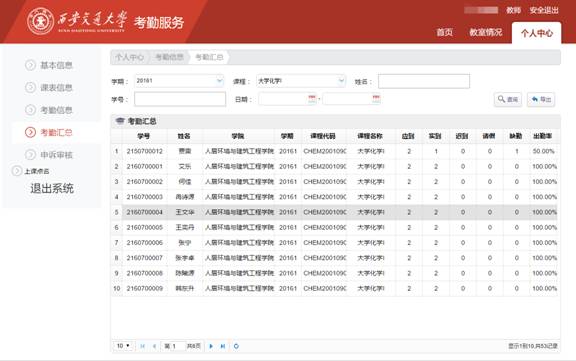
Task: Click 安全退出 logout link
Action: pyautogui.click(x=544, y=10)
